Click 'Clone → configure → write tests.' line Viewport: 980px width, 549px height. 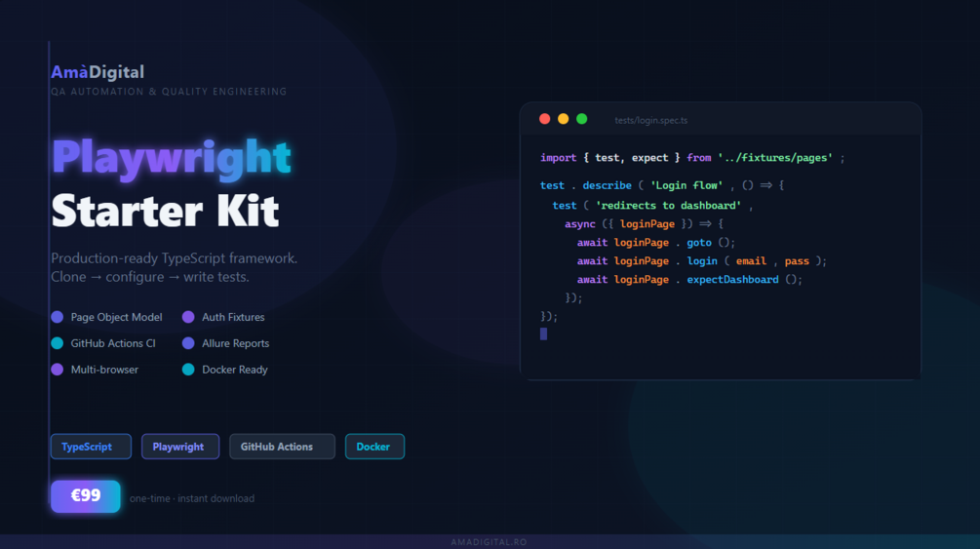point(150,277)
